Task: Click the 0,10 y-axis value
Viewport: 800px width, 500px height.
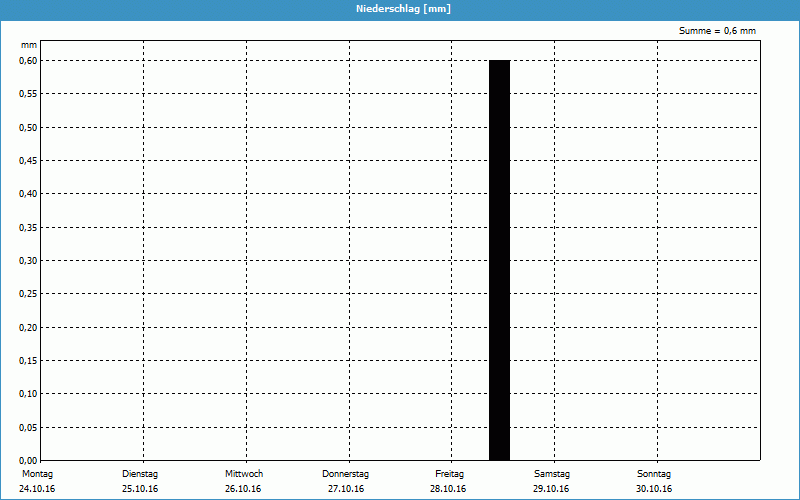Action: [28, 394]
